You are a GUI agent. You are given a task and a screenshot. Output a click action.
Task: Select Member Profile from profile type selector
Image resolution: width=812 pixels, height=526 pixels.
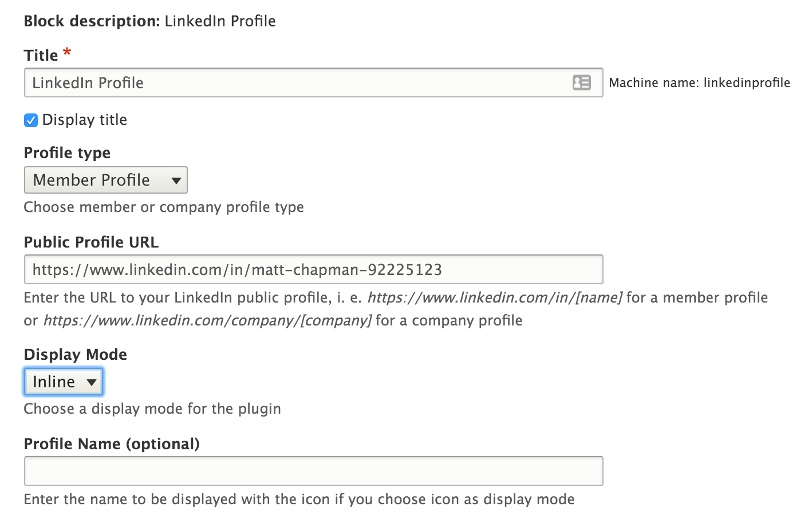tap(105, 180)
